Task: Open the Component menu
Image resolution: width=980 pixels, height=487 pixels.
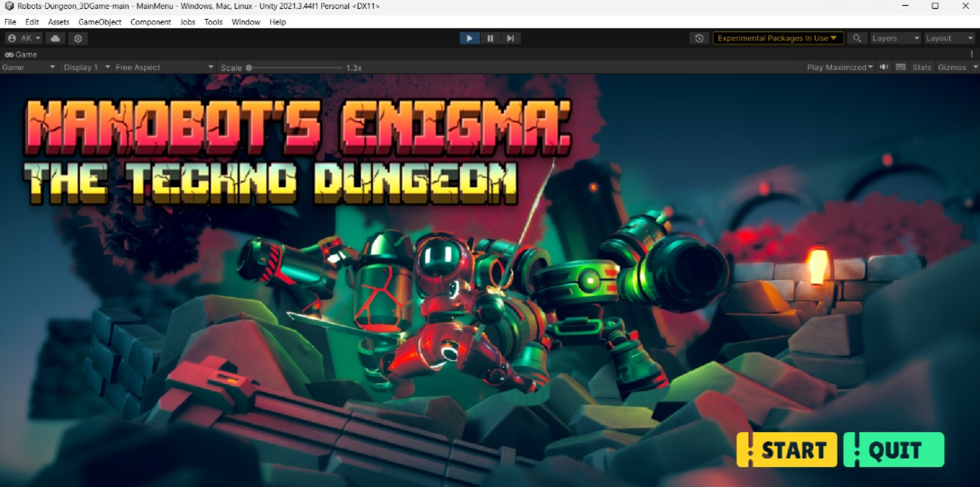Action: (x=151, y=22)
